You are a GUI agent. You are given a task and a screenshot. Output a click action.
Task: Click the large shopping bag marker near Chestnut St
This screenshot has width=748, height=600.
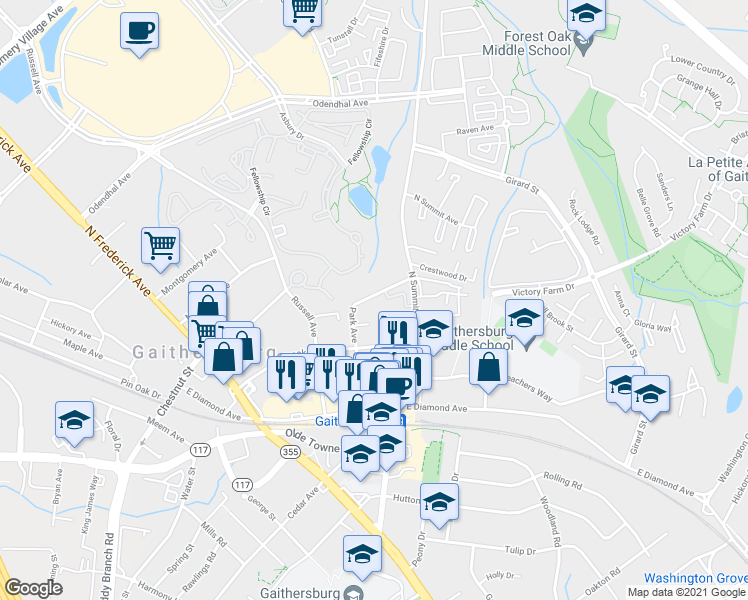point(224,360)
